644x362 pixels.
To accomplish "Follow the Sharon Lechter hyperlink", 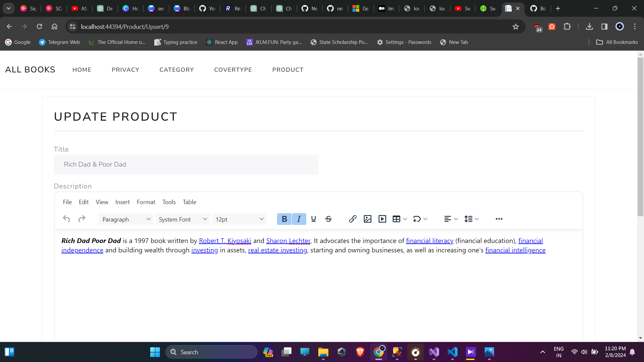I will (x=288, y=241).
